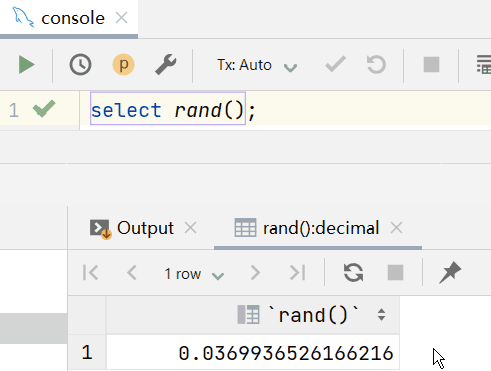Screen dimensions: 491x371
Task: Select the cell with value 0.036993652616621​6
Action: (x=253, y=353)
